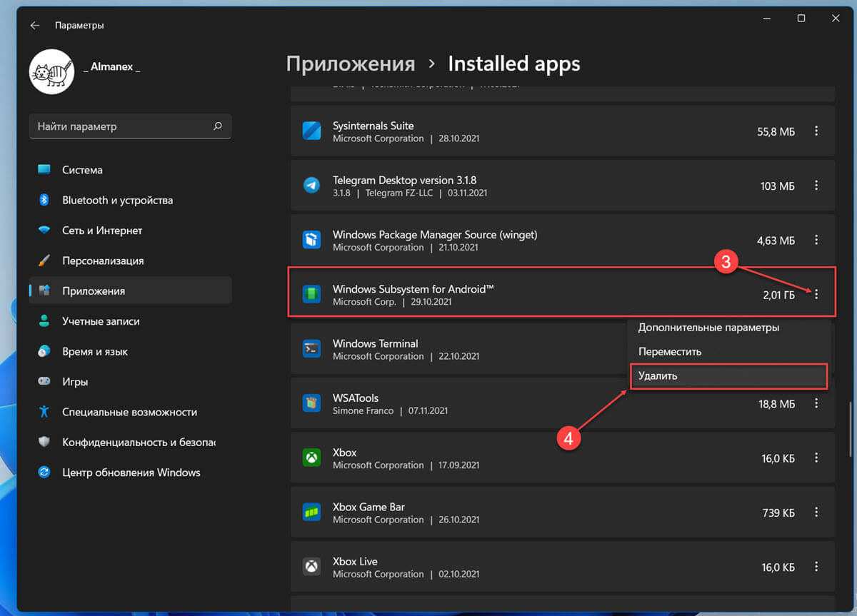
Task: Open three-dot menu for Windows Subsystem for Android
Action: 816,294
